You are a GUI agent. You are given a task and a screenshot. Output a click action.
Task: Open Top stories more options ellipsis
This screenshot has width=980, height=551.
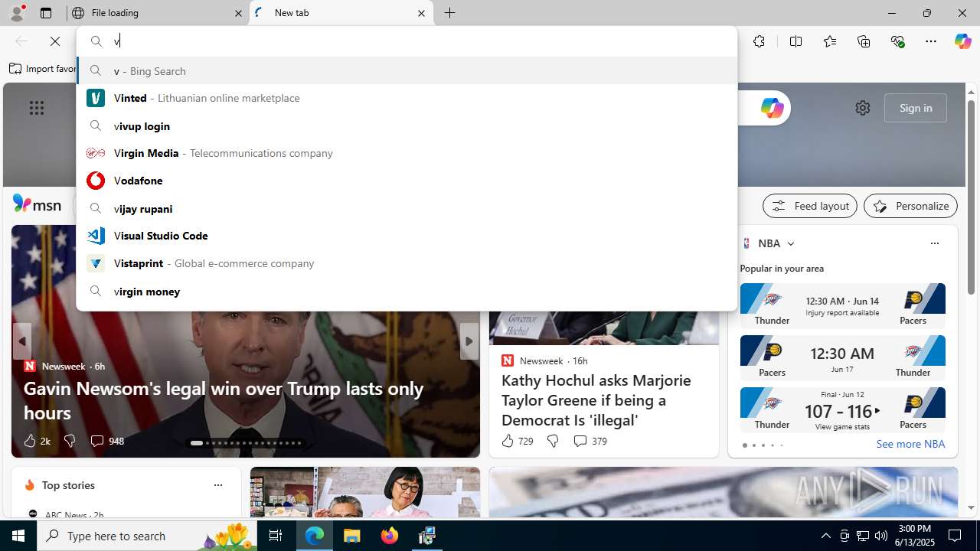(217, 485)
